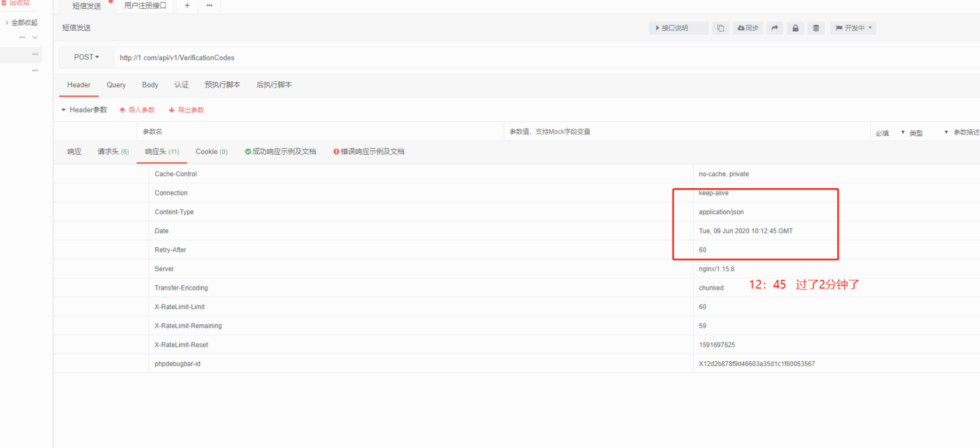Open the 错误响应示例及文档 tab
The height and width of the screenshot is (448, 980).
[x=369, y=152]
